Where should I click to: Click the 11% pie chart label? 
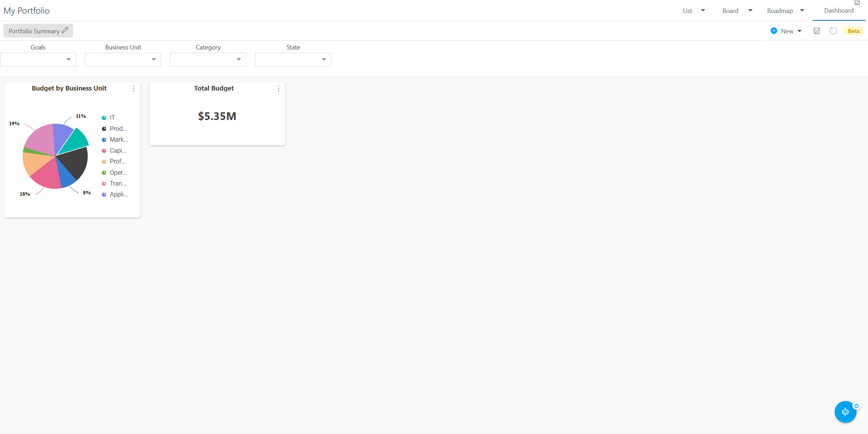[81, 116]
